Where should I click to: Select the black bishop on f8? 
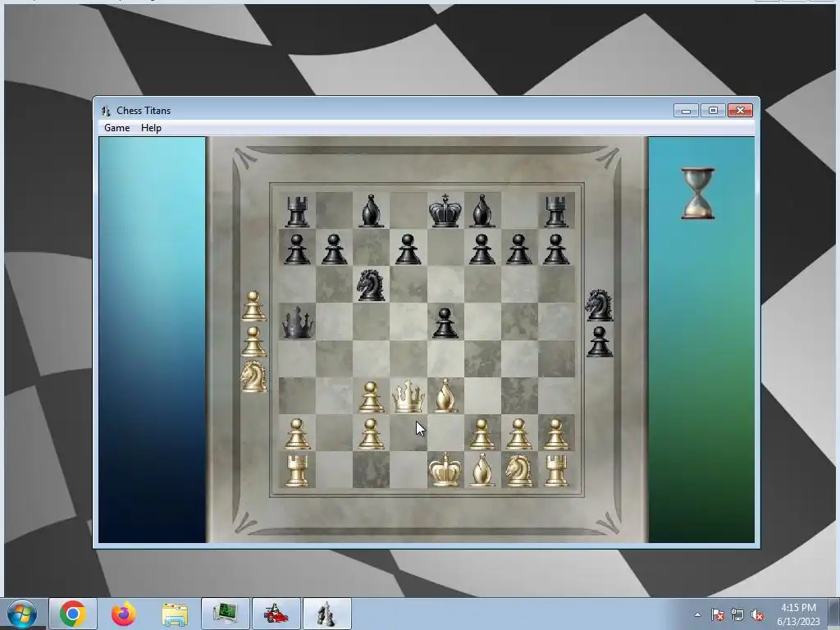point(482,211)
